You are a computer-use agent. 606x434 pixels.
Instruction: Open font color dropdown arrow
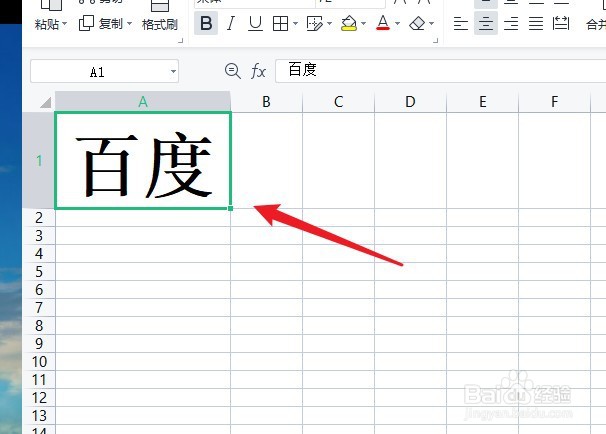(x=397, y=24)
